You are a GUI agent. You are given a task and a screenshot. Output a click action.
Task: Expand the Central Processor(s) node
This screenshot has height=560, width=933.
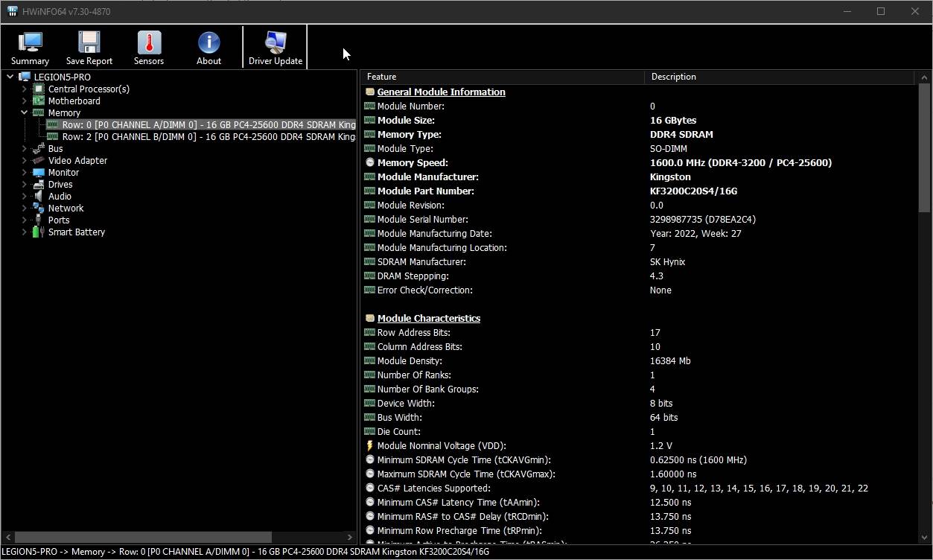pyautogui.click(x=24, y=89)
